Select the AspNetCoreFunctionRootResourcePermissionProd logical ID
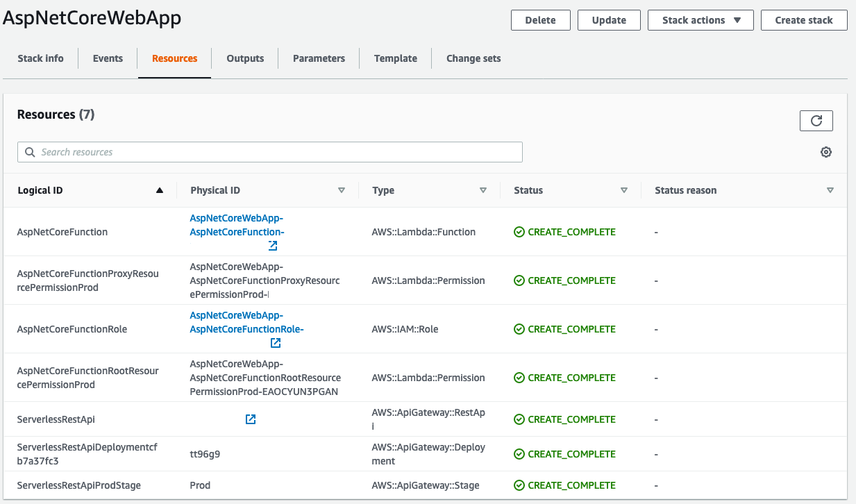This screenshot has width=856, height=504. click(88, 378)
